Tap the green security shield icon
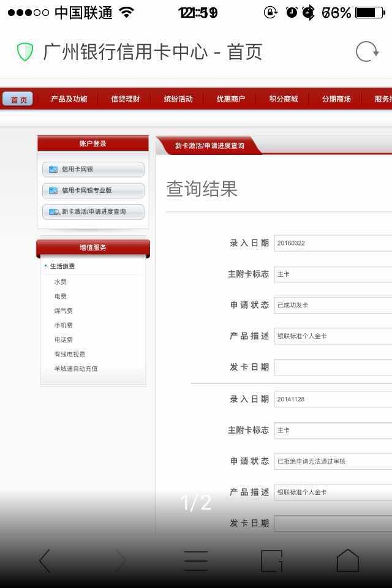Viewport: 392px width, 588px height. pyautogui.click(x=25, y=51)
